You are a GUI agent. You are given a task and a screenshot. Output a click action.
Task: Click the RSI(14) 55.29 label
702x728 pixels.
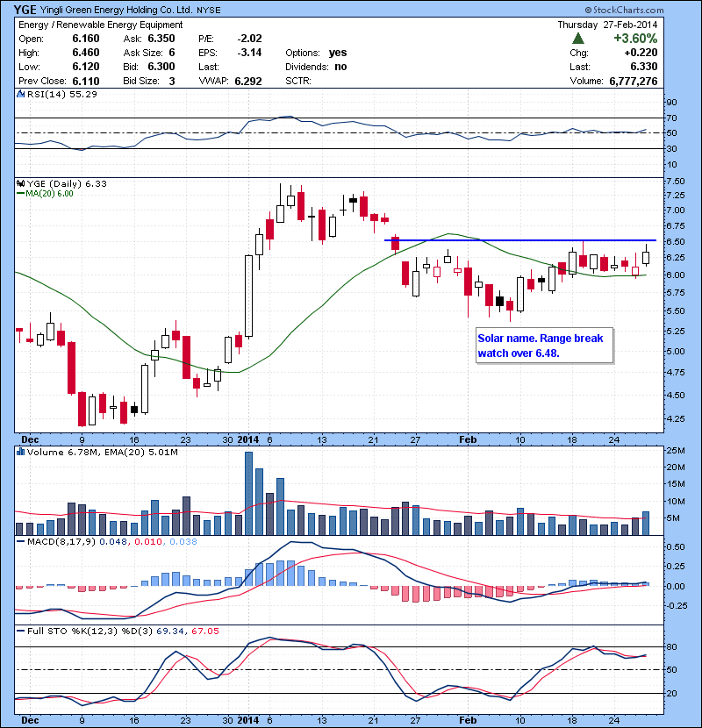(x=62, y=94)
